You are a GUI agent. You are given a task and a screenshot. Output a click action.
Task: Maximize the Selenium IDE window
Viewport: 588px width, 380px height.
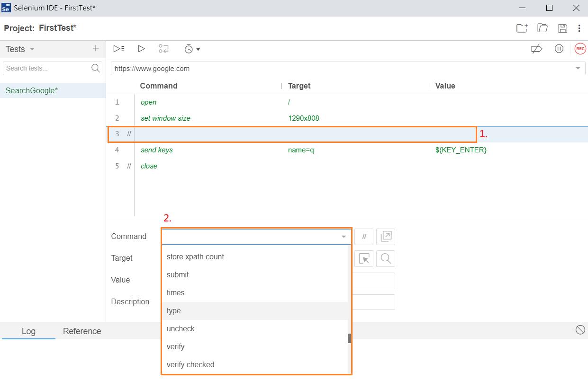pyautogui.click(x=550, y=8)
